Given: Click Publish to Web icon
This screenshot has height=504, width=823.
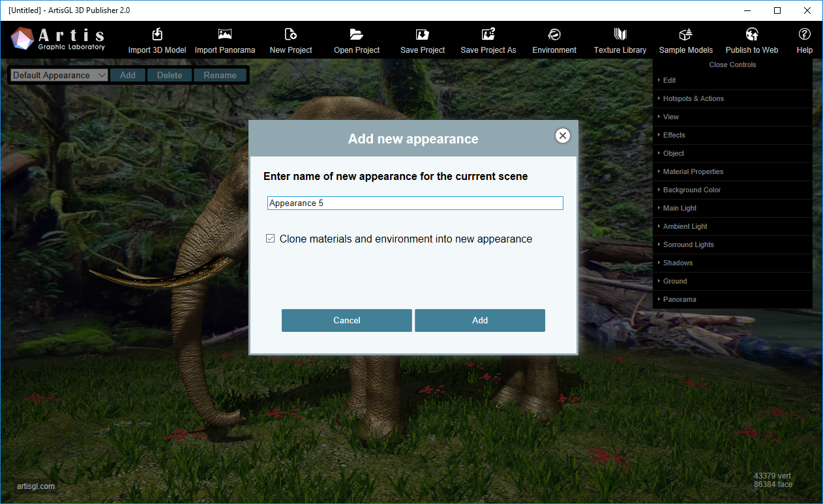Looking at the screenshot, I should [x=752, y=34].
